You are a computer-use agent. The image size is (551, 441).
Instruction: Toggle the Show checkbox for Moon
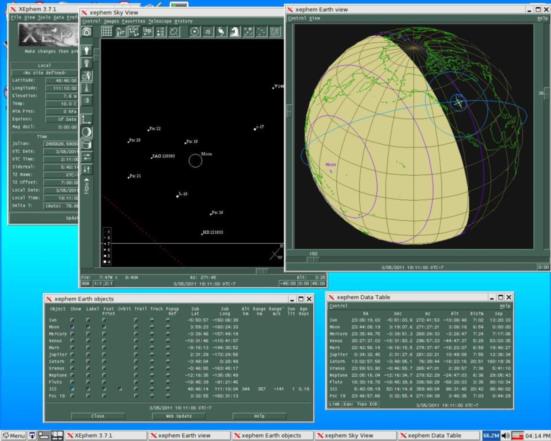coord(72,327)
